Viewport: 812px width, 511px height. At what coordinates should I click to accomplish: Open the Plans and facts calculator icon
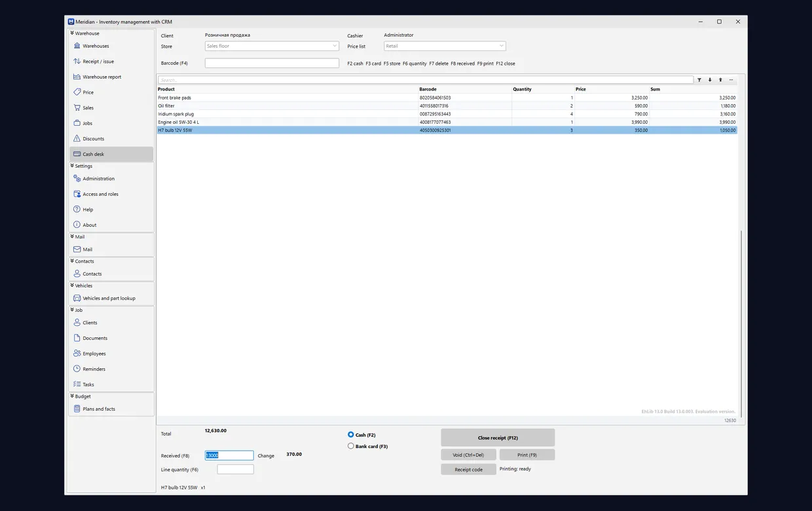(77, 409)
